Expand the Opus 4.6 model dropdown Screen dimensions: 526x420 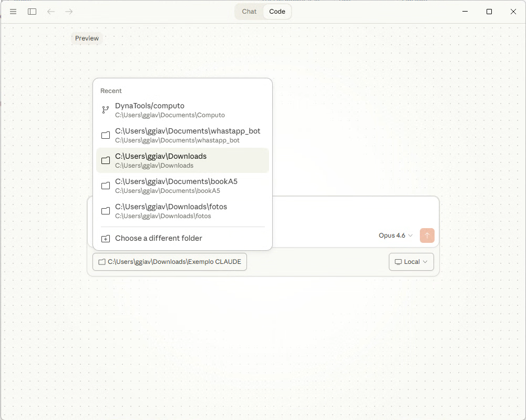coord(395,235)
